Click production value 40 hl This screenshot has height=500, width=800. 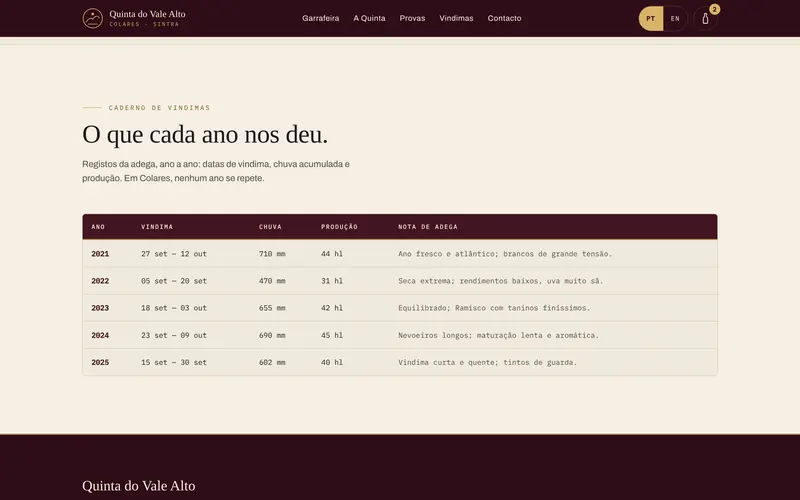coord(332,363)
